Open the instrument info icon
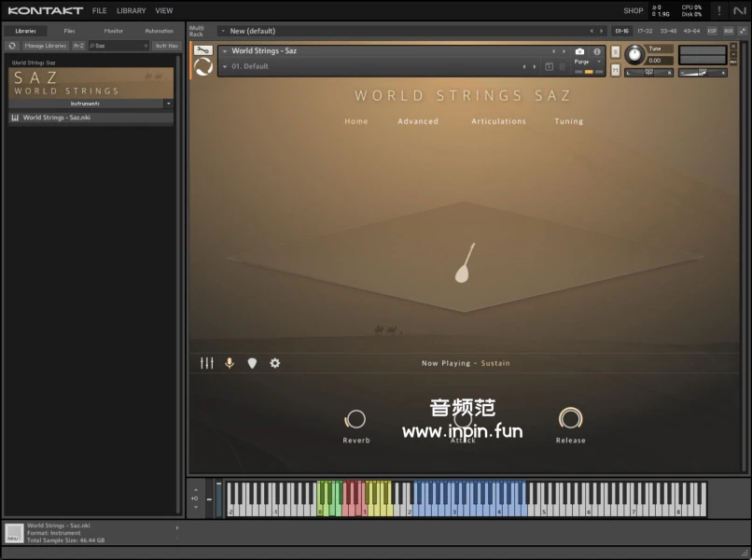The image size is (752, 560). click(x=596, y=50)
